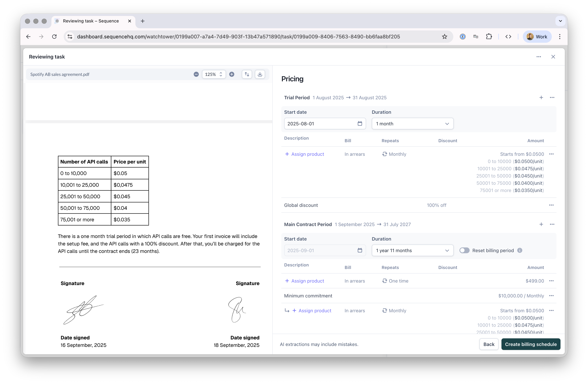Open the 1 year 11 months Duration dropdown
The width and height of the screenshot is (588, 384).
[x=412, y=250]
